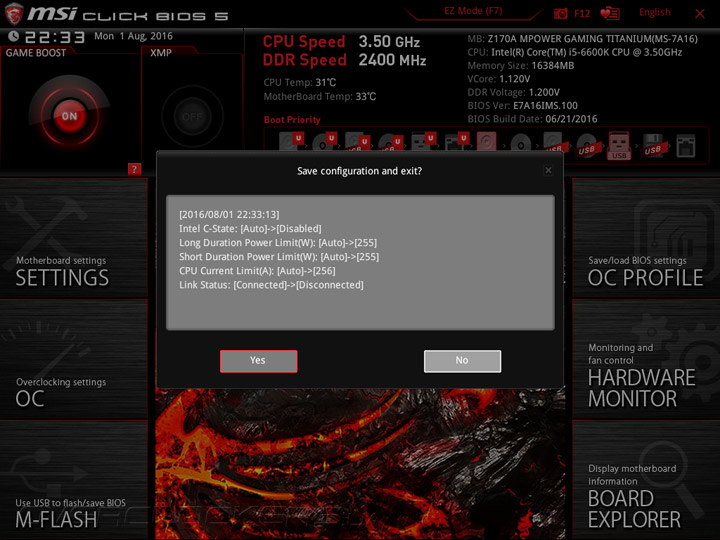This screenshot has width=720, height=540.
Task: Select the first UEFI hard disk boot icon
Action: click(291, 141)
